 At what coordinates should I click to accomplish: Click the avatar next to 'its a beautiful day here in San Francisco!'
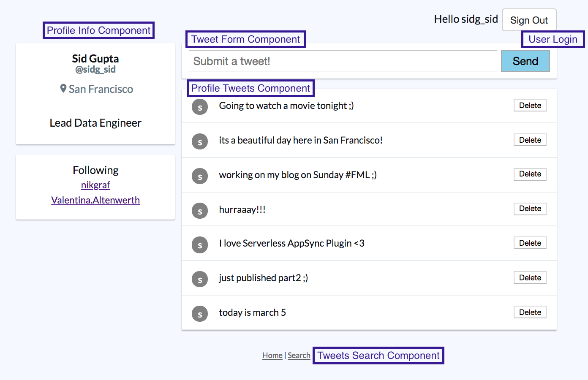coord(200,141)
